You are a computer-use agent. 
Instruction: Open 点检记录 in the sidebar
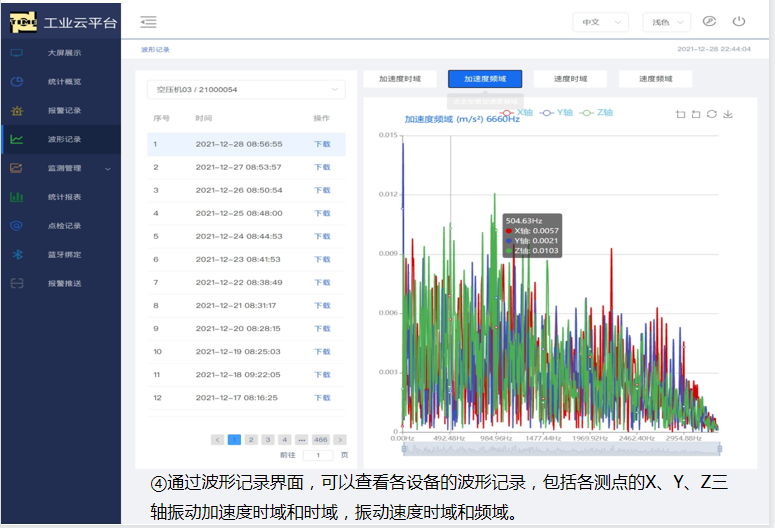(64, 226)
